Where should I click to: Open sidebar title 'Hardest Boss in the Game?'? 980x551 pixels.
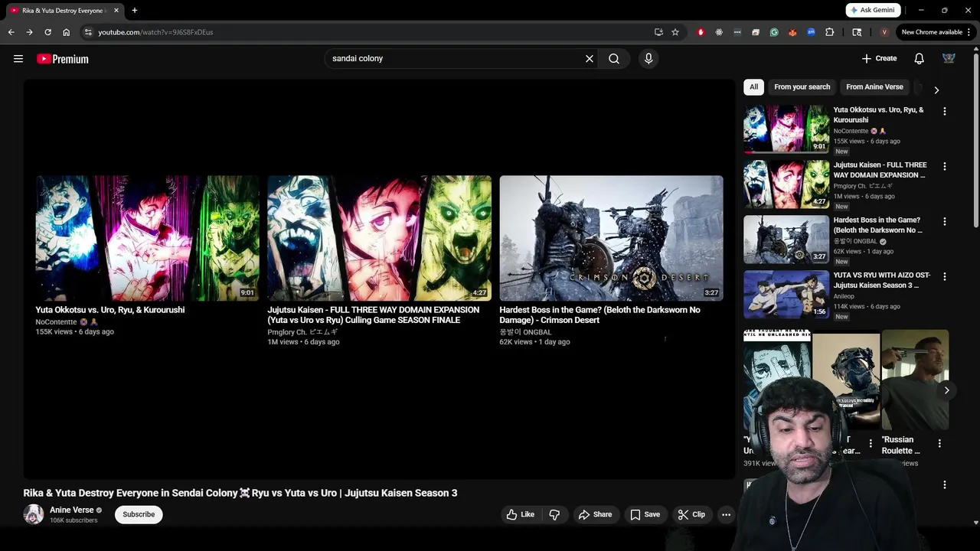click(x=877, y=225)
